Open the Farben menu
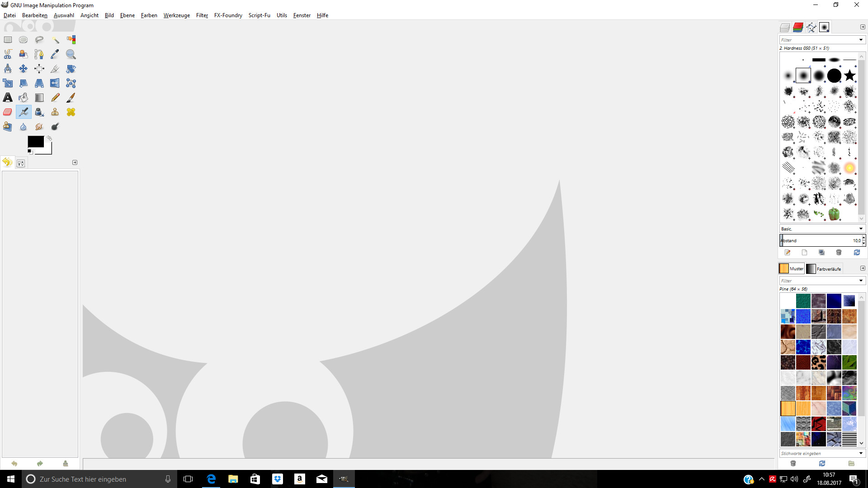868x488 pixels. [x=149, y=15]
